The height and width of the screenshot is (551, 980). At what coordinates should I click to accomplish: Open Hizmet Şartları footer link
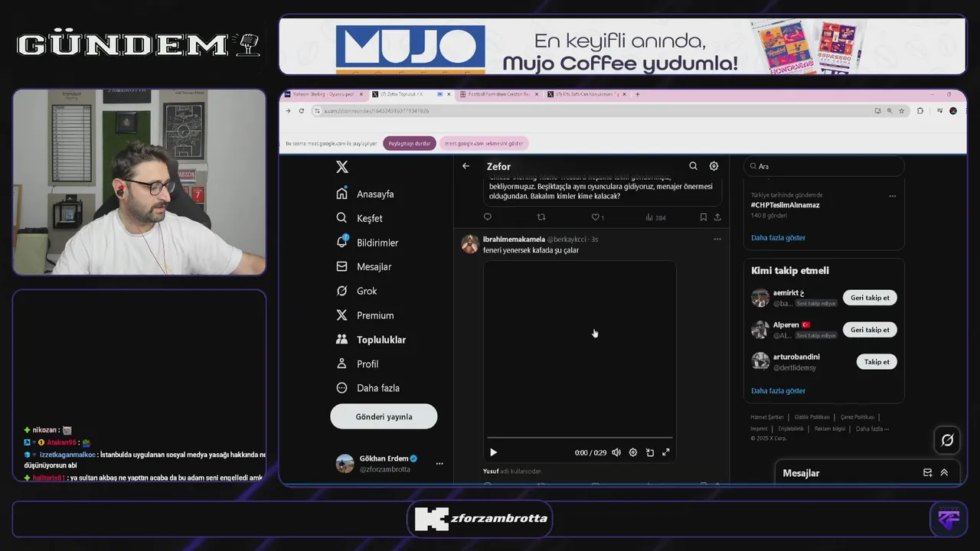click(x=767, y=417)
